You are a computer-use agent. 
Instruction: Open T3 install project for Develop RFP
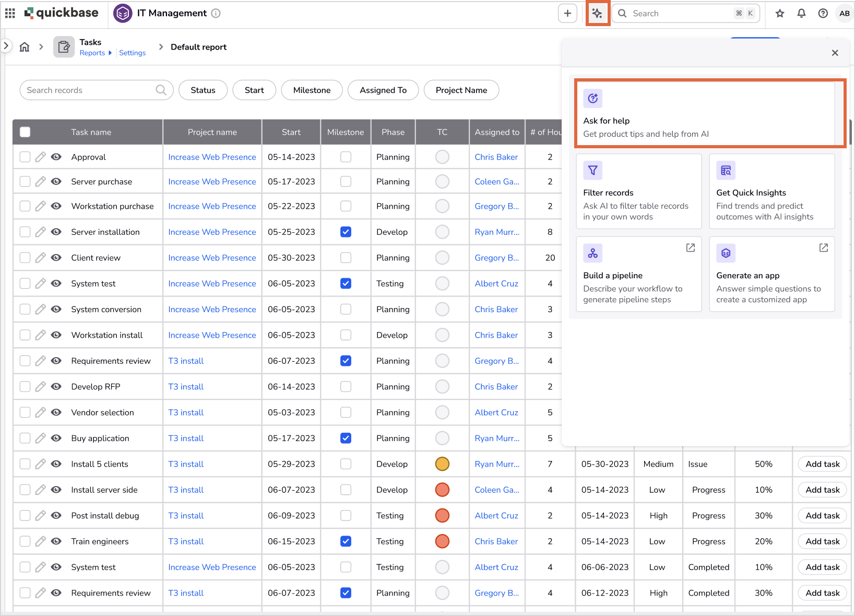[186, 387]
